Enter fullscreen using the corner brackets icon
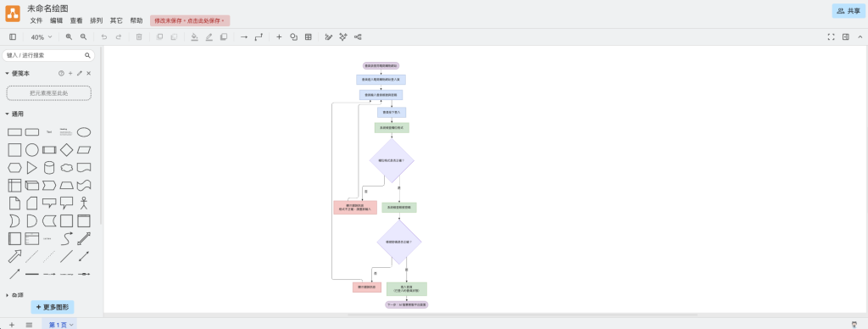Screen dimensions: 868x329 [831, 37]
